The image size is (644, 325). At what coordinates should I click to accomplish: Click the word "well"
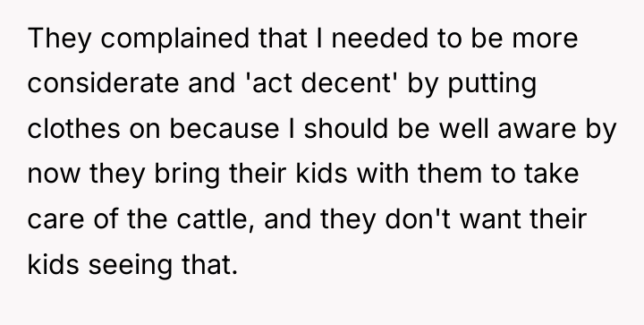(463, 129)
